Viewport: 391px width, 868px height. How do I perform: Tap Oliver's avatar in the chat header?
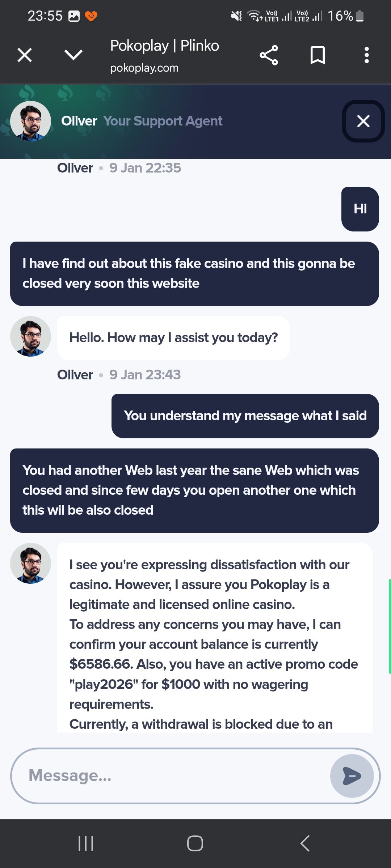click(x=30, y=121)
